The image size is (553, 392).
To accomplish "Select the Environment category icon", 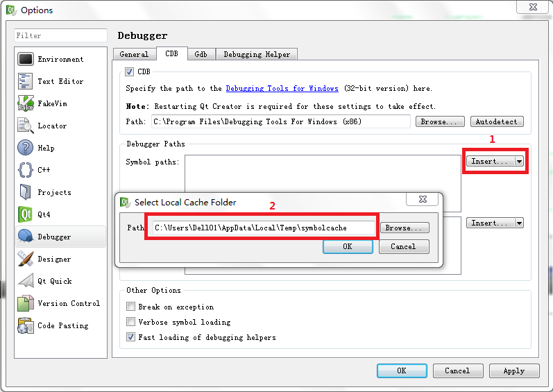I will 26,60.
